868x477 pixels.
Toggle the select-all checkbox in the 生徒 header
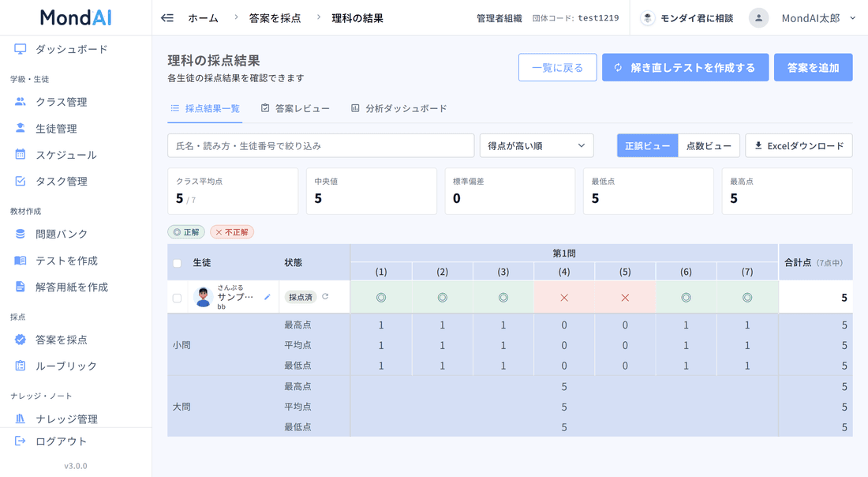pyautogui.click(x=177, y=263)
